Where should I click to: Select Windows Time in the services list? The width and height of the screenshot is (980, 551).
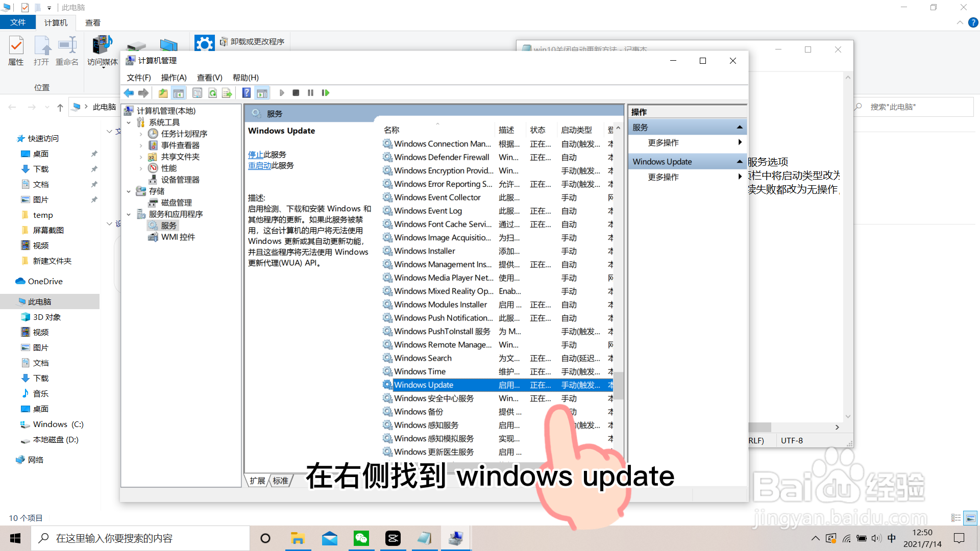click(x=420, y=371)
